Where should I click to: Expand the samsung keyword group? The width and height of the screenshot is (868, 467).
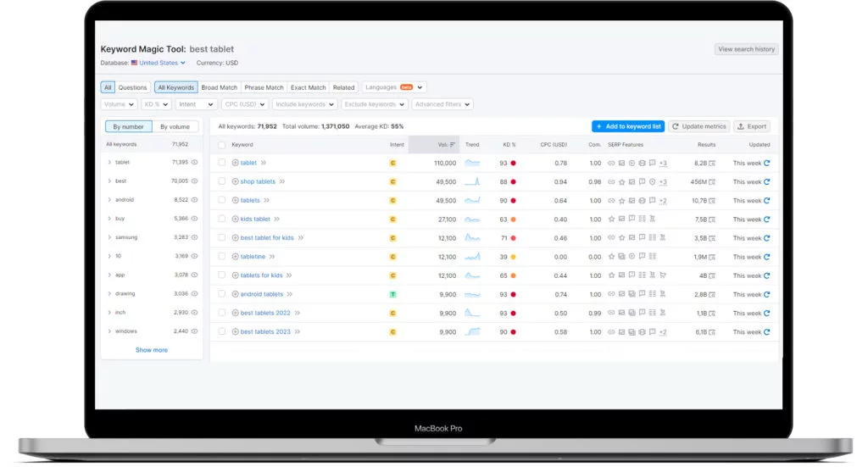(x=109, y=237)
